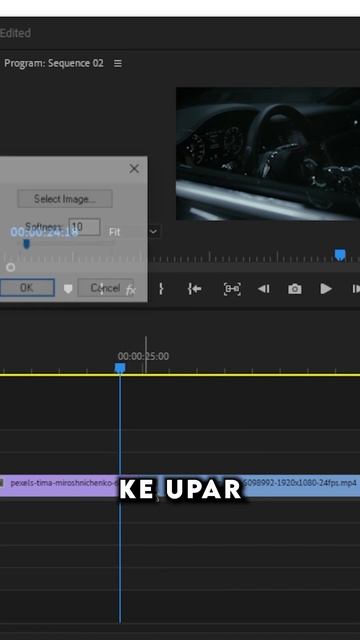
Task: Confirm the dialog with OK
Action: pyautogui.click(x=27, y=288)
